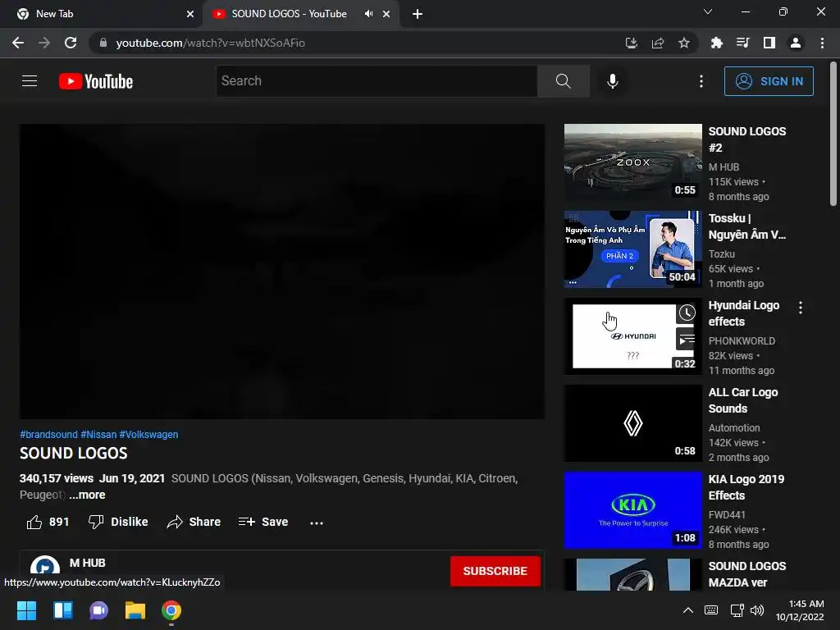Screen dimensions: 840x630
Task: Click the Sign In button
Action: [x=768, y=81]
